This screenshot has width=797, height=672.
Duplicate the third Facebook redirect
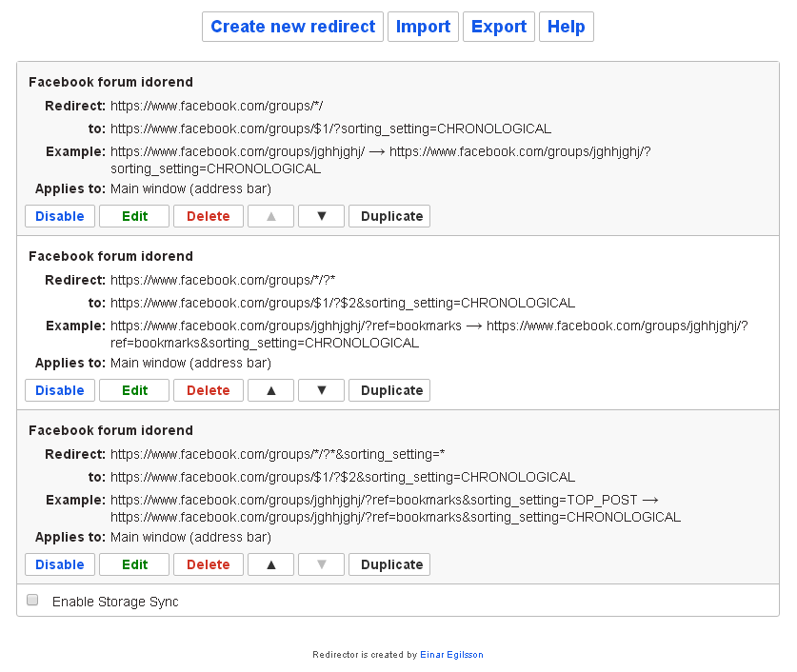(x=389, y=564)
